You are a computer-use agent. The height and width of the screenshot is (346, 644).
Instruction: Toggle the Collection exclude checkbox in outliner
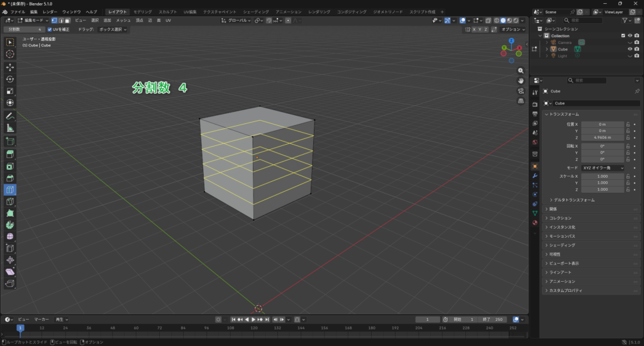point(623,36)
